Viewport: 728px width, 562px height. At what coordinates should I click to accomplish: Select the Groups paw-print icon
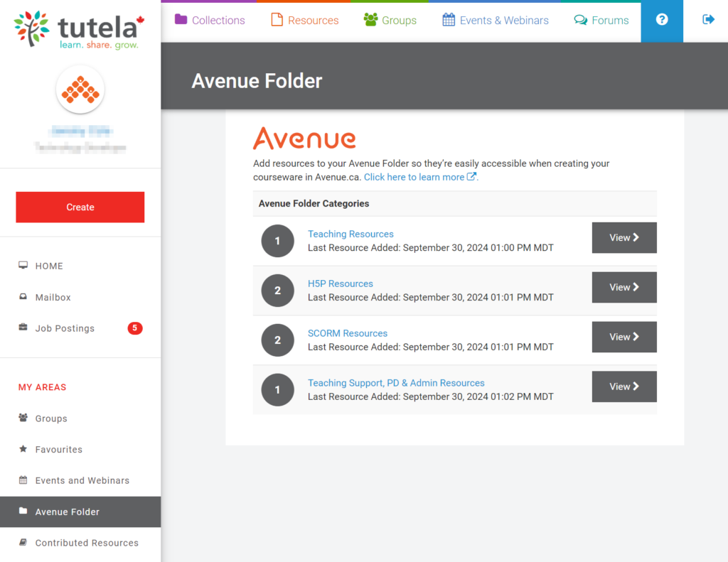370,21
